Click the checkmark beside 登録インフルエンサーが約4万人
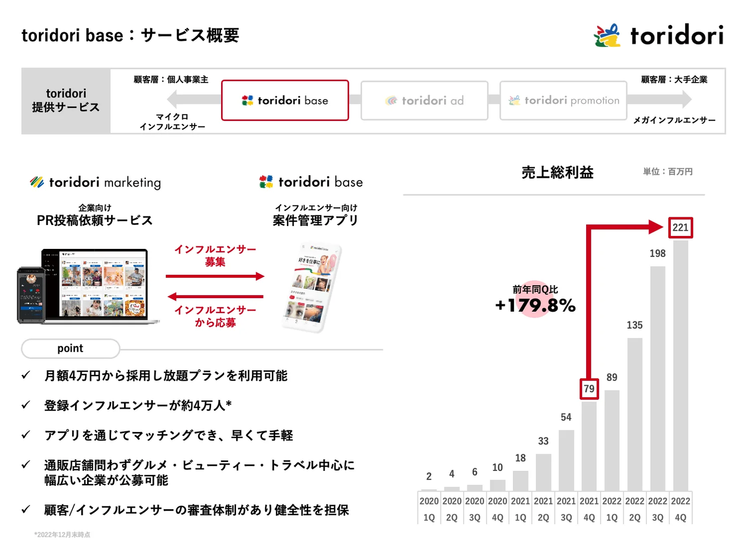This screenshot has width=747, height=560. [26, 405]
